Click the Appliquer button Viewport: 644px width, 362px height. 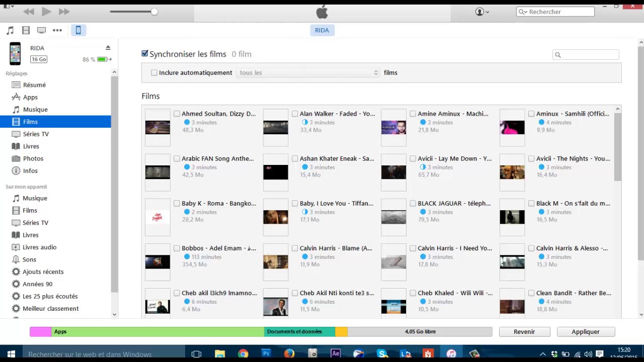pyautogui.click(x=586, y=332)
